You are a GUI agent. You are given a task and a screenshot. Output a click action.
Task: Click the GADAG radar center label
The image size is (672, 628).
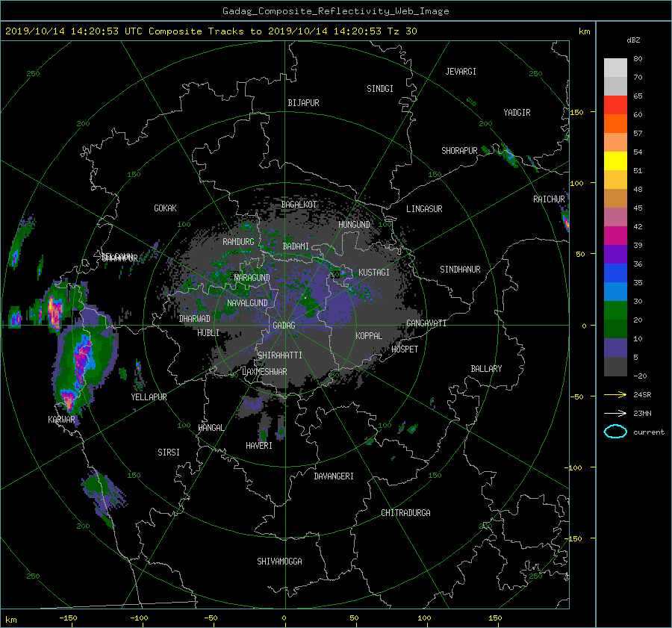[284, 326]
